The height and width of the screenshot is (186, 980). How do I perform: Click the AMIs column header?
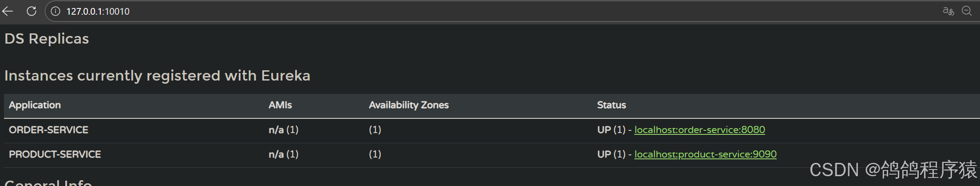click(x=280, y=105)
